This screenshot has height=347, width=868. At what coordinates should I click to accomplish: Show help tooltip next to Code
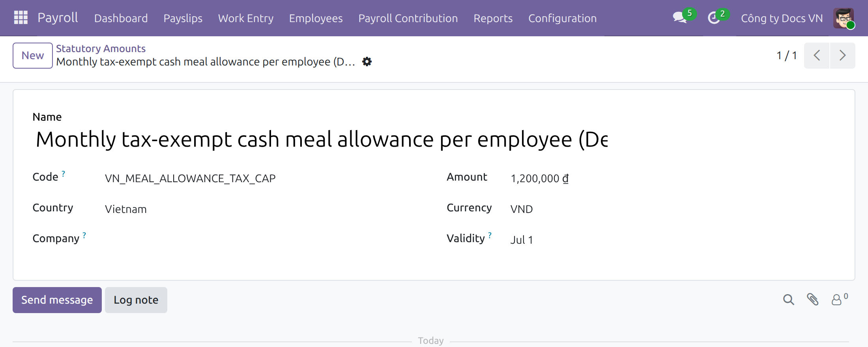click(63, 173)
